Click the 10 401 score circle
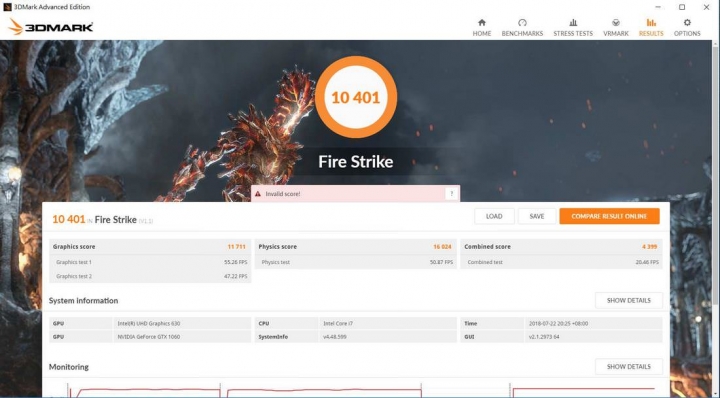The width and height of the screenshot is (720, 398). point(356,97)
